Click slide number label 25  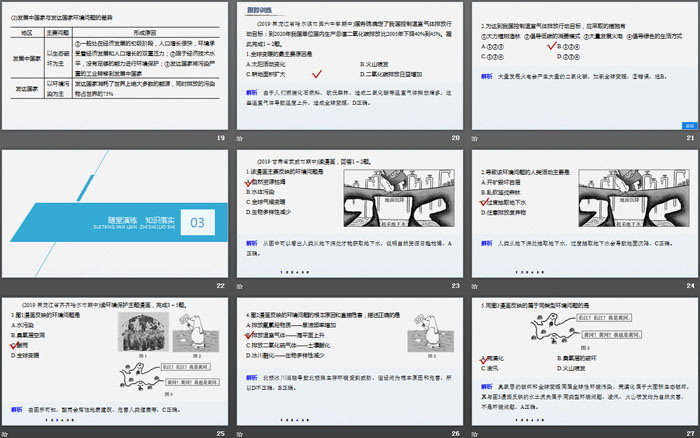pos(221,434)
